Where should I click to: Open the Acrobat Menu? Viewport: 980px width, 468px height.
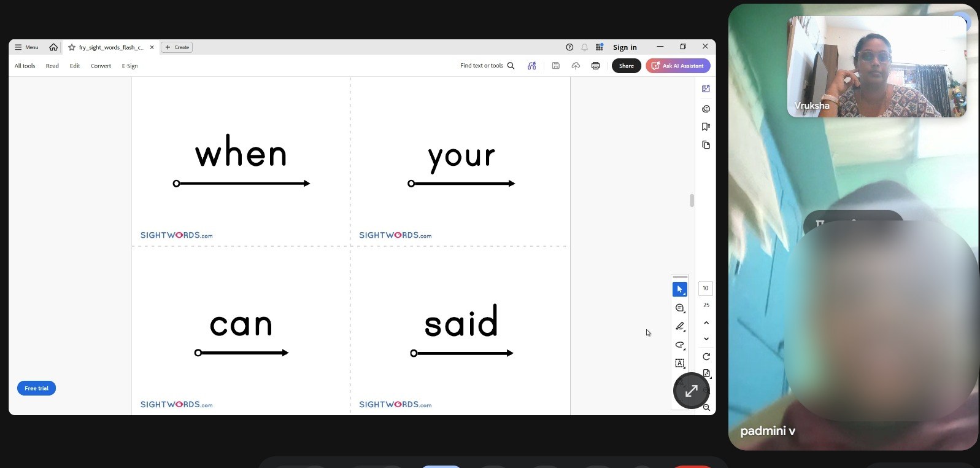(26, 47)
